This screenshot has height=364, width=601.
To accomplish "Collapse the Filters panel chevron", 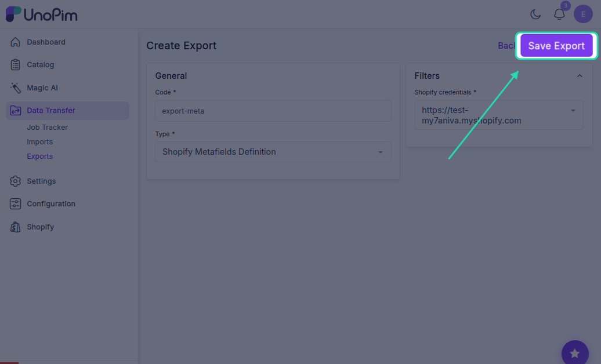I will click(x=580, y=76).
